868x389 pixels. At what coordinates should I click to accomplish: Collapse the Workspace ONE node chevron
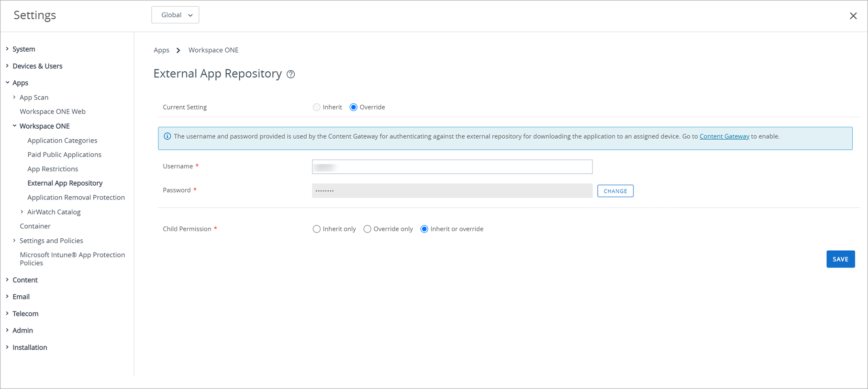tap(14, 126)
